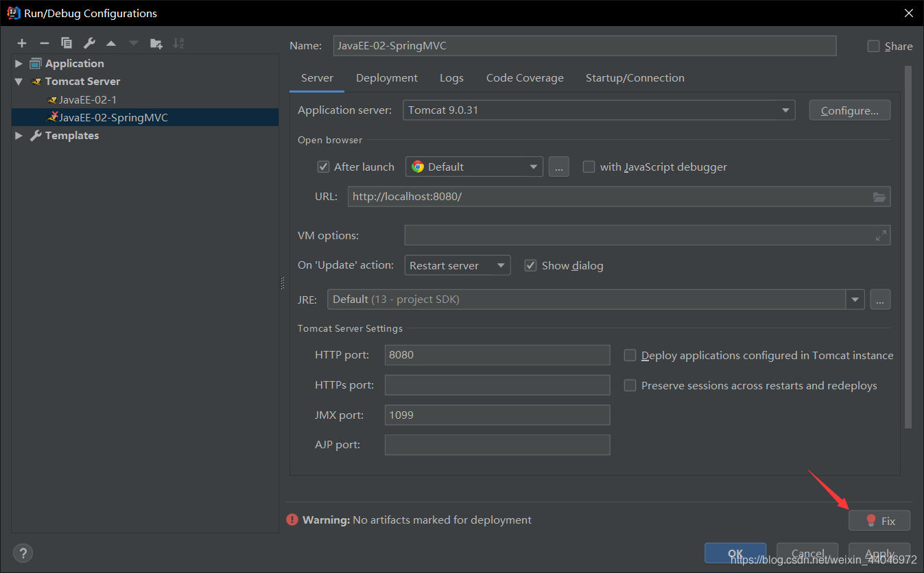The width and height of the screenshot is (924, 573).
Task: Collapse the Tomcat Server tree node
Action: point(19,82)
